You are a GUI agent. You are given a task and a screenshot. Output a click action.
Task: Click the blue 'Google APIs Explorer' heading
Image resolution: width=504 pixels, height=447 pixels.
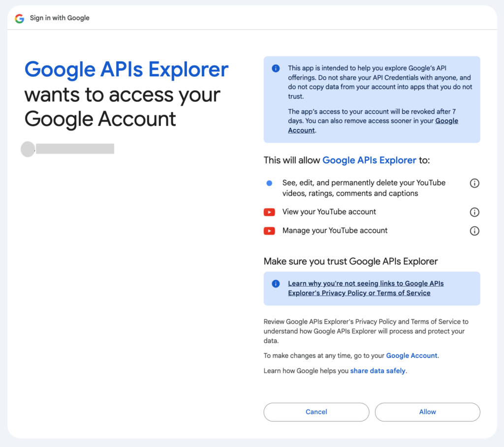click(x=126, y=69)
